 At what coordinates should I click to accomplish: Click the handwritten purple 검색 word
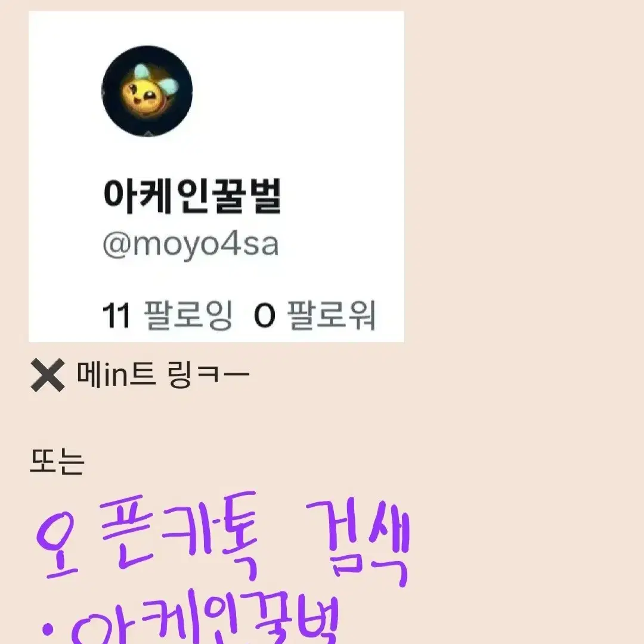(x=358, y=542)
